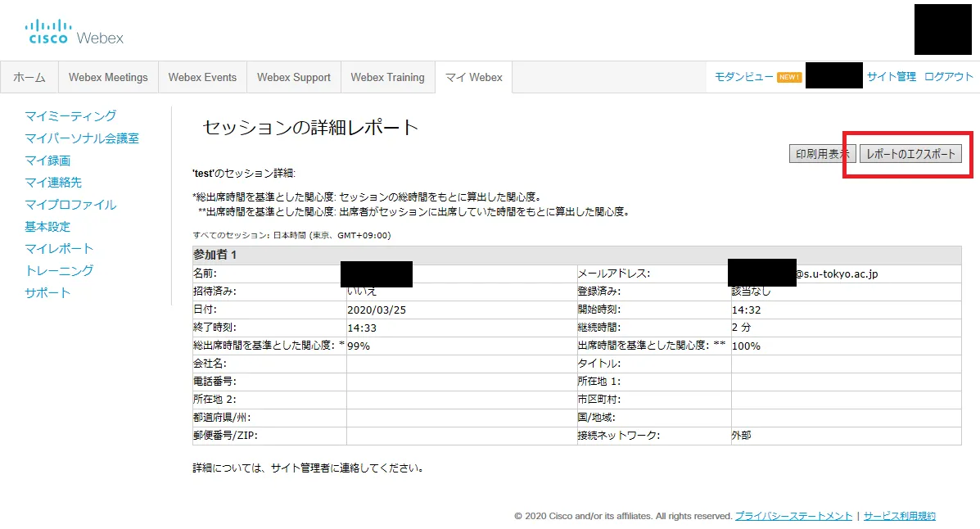Select the マイ Webex tab

tap(473, 78)
